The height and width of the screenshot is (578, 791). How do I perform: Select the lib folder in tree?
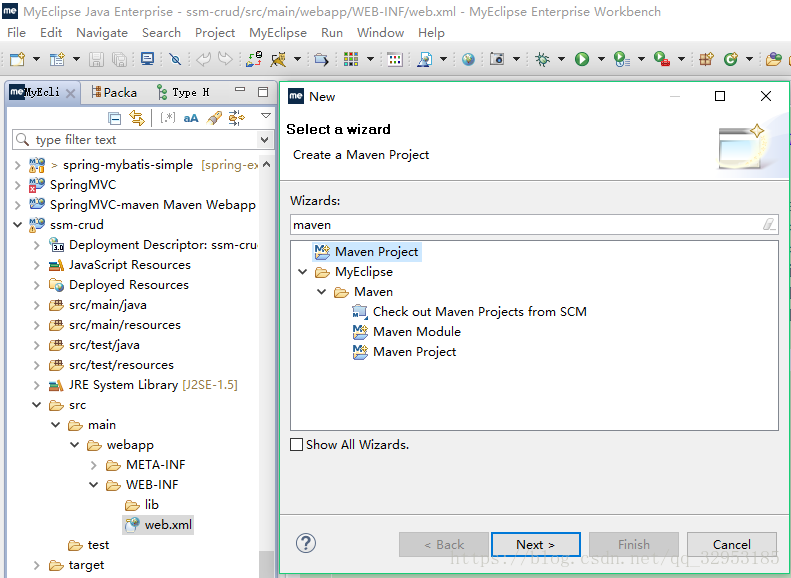(x=142, y=505)
